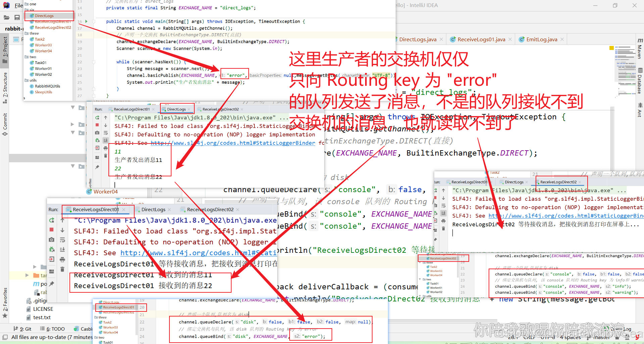
Task: Select Worker03 class in the project tree
Action: pos(43,45)
